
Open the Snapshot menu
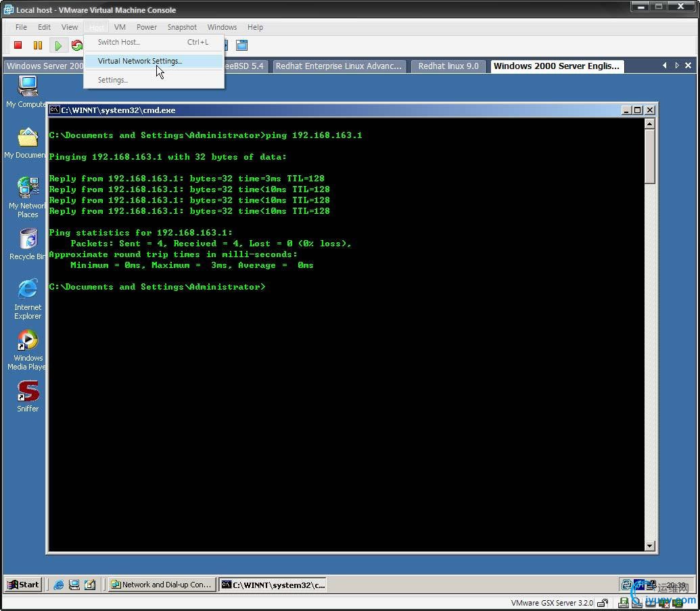point(182,27)
